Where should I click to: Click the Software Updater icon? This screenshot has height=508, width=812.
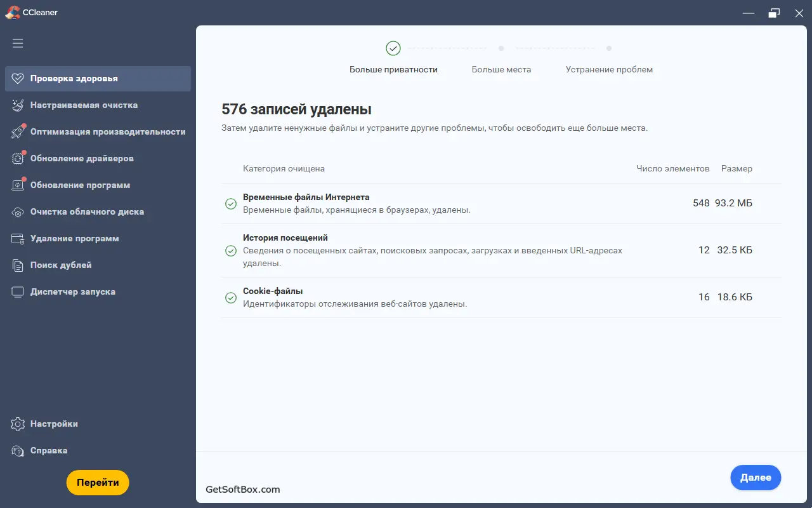click(x=18, y=185)
